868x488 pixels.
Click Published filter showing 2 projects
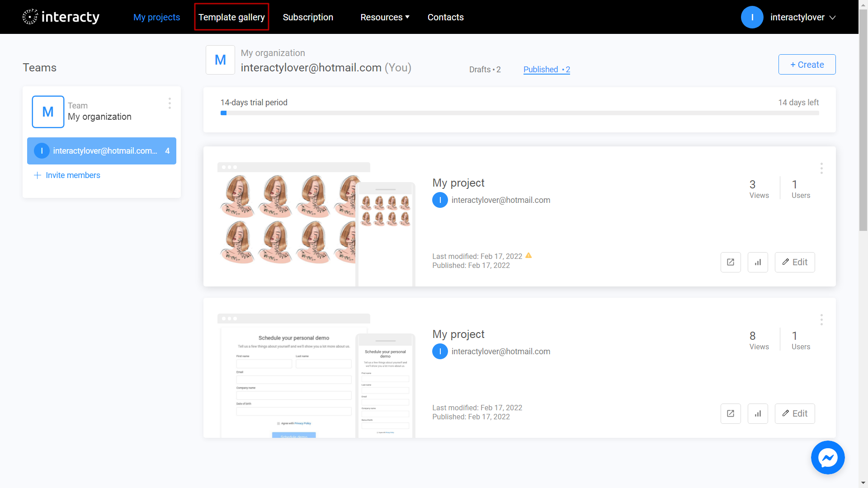(546, 69)
